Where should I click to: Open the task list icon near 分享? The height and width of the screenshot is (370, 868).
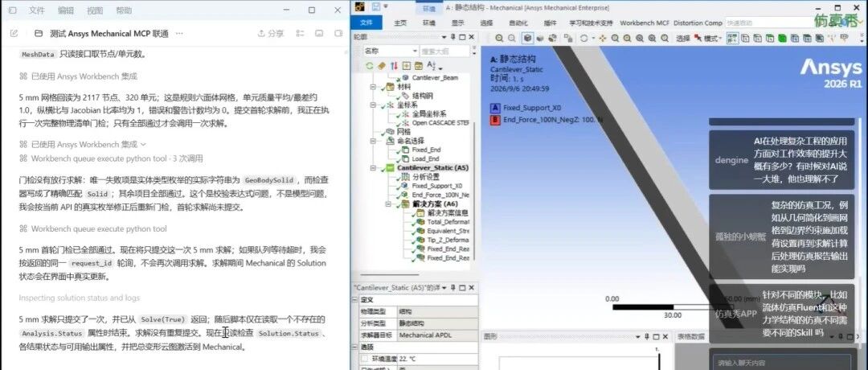coord(300,33)
